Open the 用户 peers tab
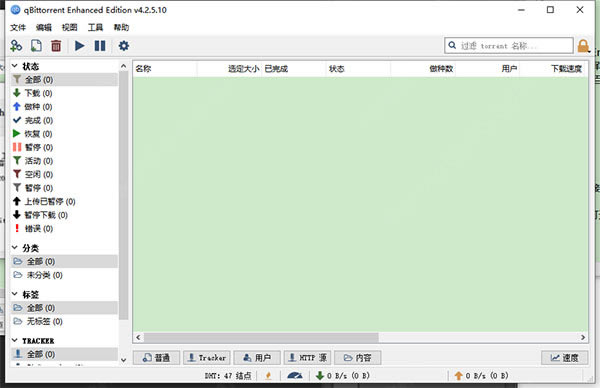 257,358
